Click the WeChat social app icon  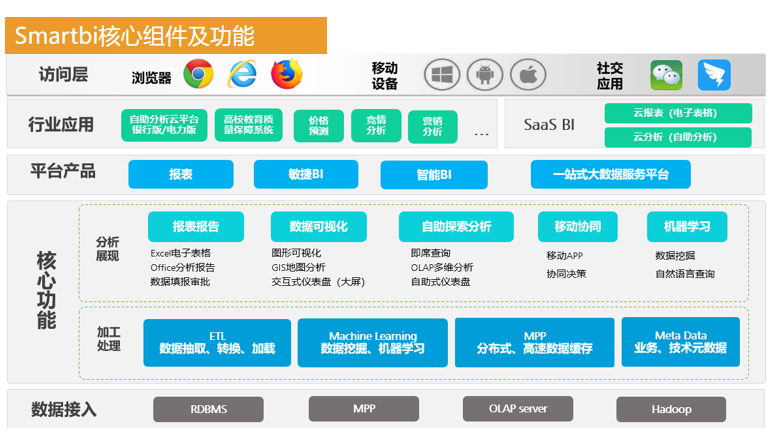coord(666,75)
